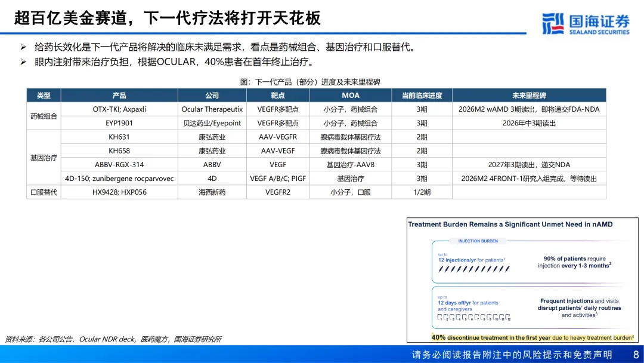The width and height of the screenshot is (644, 363).
Task: Click the VEGF A/B/C; PlGF target cell
Action: click(x=278, y=179)
